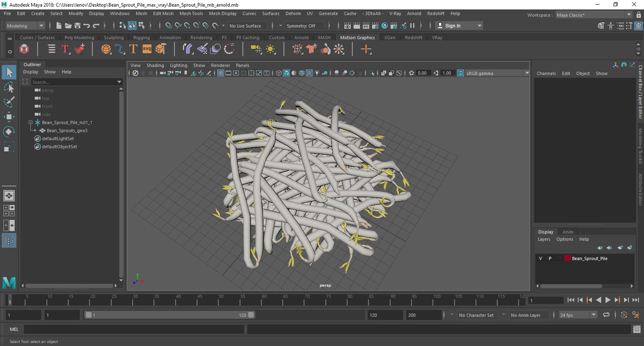Open the Modeling menu set dropdown
This screenshot has width=644, height=346.
tap(25, 26)
